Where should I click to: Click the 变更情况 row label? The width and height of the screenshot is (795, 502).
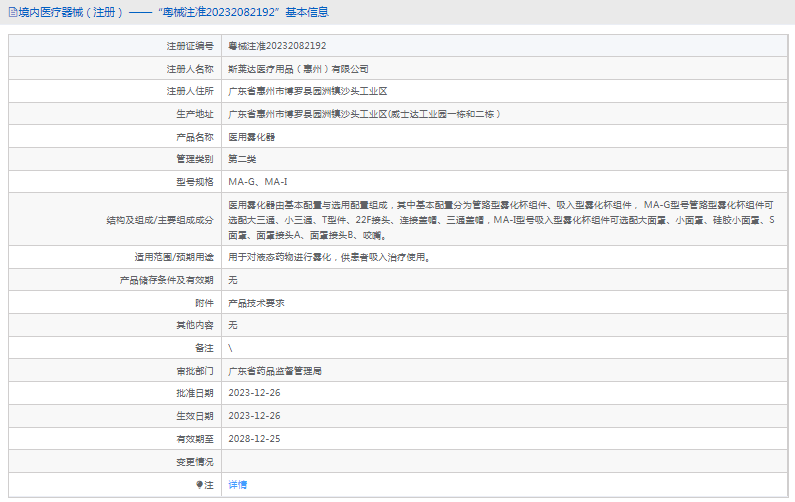point(195,462)
